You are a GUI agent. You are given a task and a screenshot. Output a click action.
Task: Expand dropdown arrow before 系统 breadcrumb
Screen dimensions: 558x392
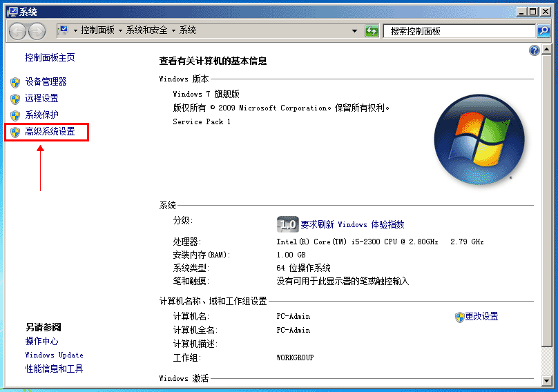coord(173,31)
